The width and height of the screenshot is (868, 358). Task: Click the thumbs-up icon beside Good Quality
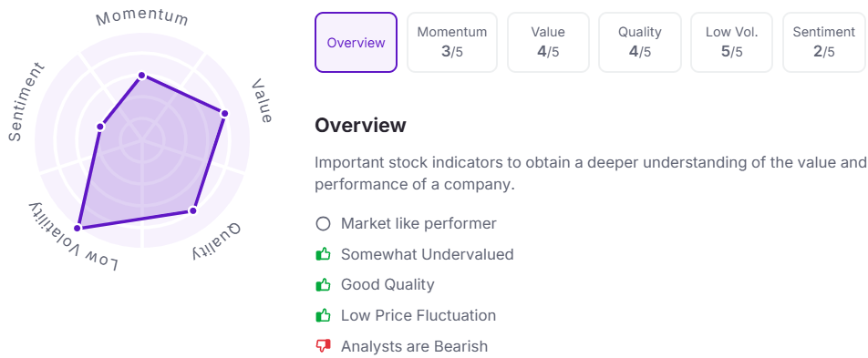(323, 285)
